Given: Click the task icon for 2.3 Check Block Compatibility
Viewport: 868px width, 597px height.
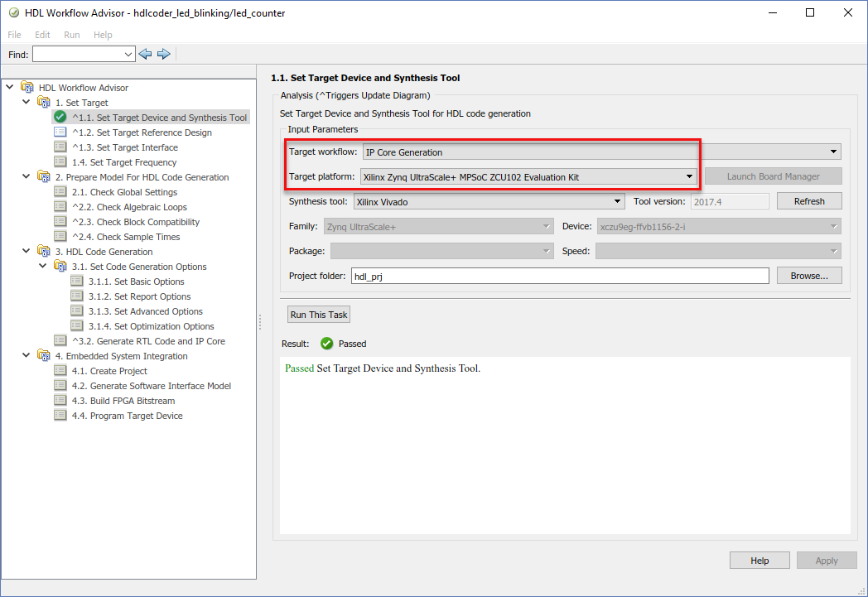Looking at the screenshot, I should tap(60, 222).
